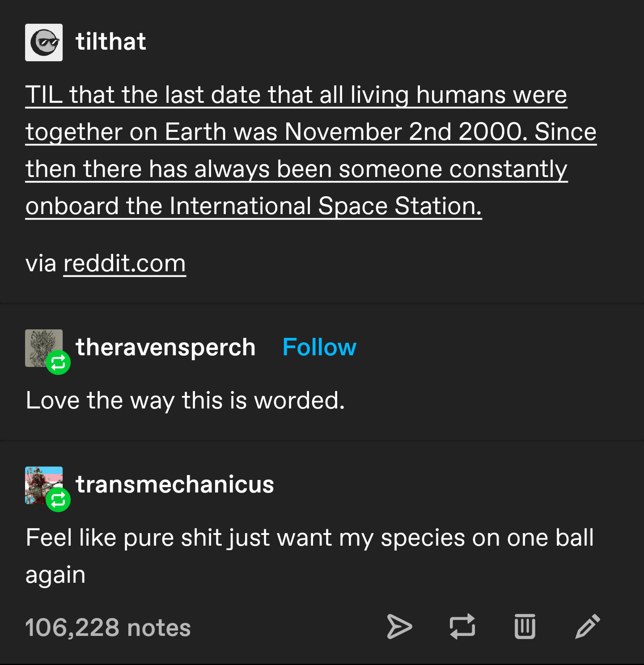Click the trash delete icon
The image size is (644, 665).
[x=525, y=627]
